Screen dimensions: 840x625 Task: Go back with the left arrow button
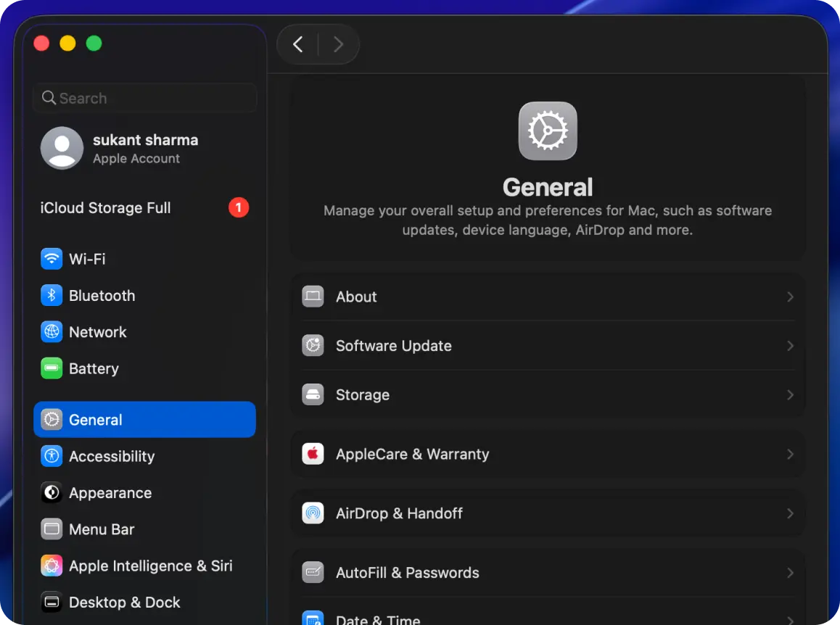(298, 44)
